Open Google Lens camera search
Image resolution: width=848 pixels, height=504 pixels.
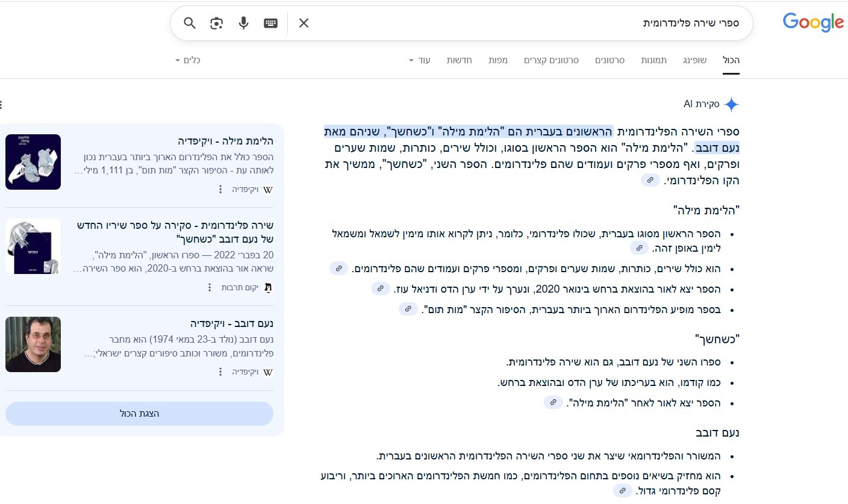click(216, 22)
